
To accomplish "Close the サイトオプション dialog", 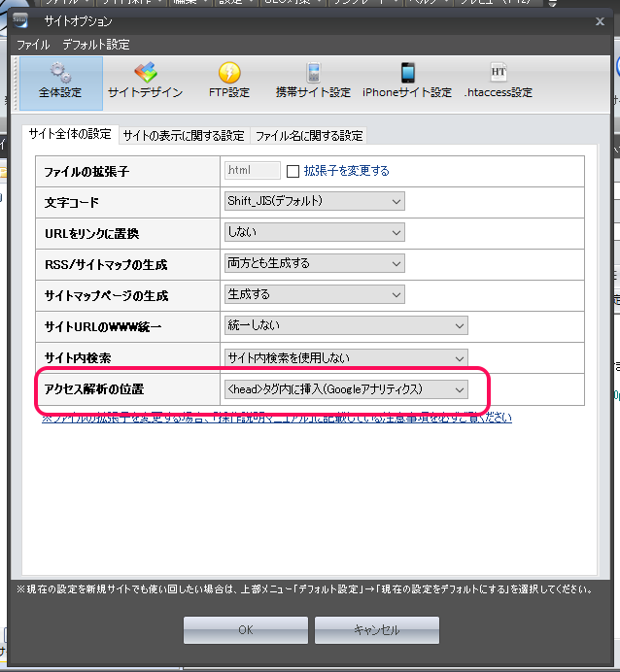I will click(599, 21).
